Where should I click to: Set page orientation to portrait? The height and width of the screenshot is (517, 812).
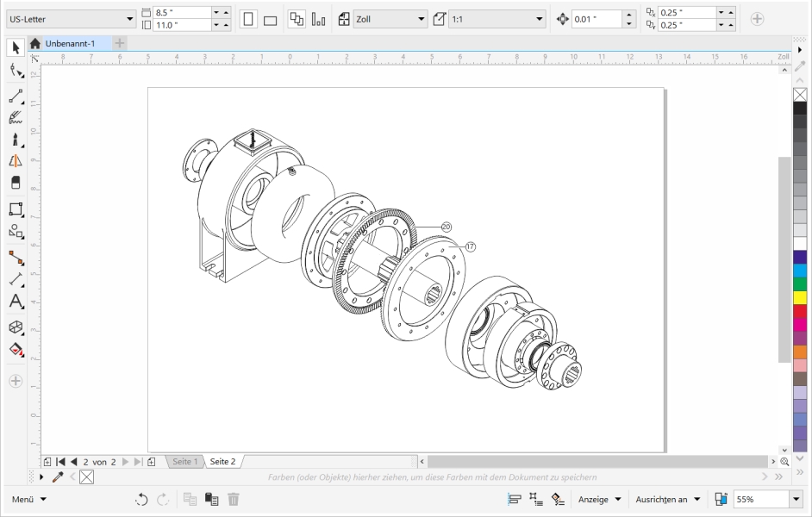(x=248, y=19)
